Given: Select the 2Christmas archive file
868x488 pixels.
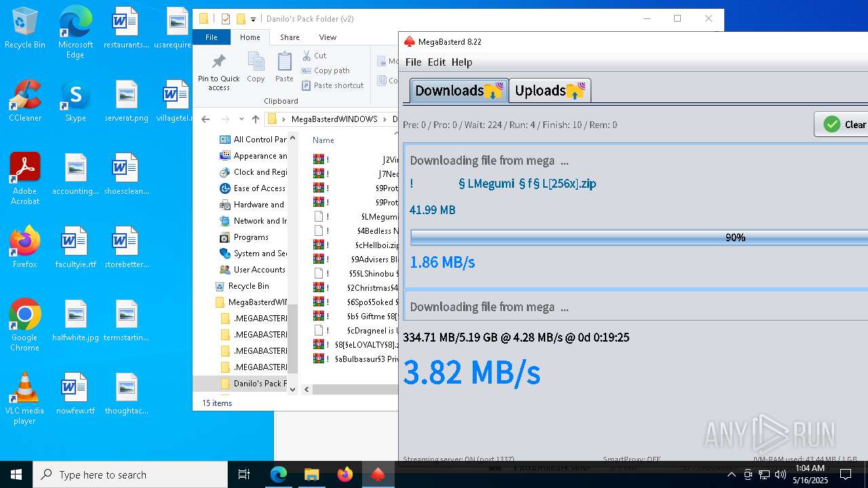Looking at the screenshot, I should [356, 288].
